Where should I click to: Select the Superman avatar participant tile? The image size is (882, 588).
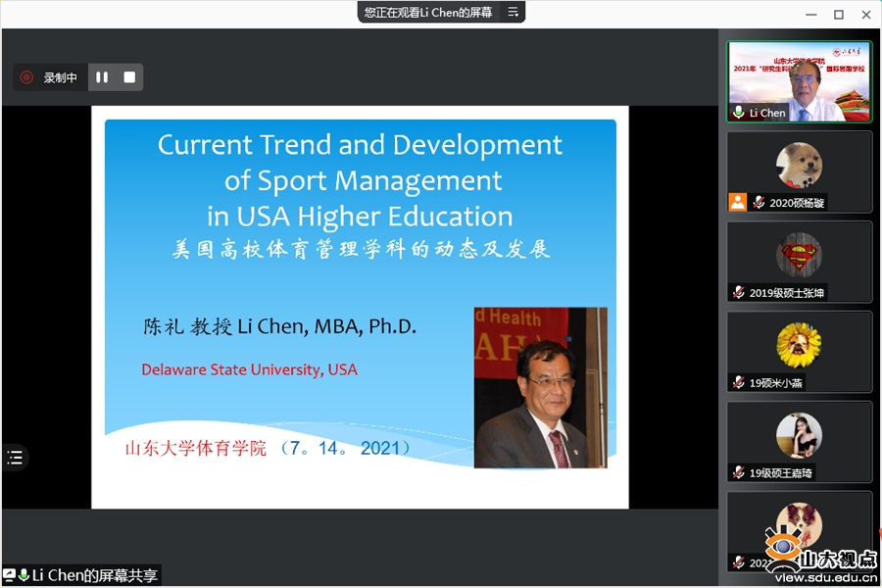(799, 255)
